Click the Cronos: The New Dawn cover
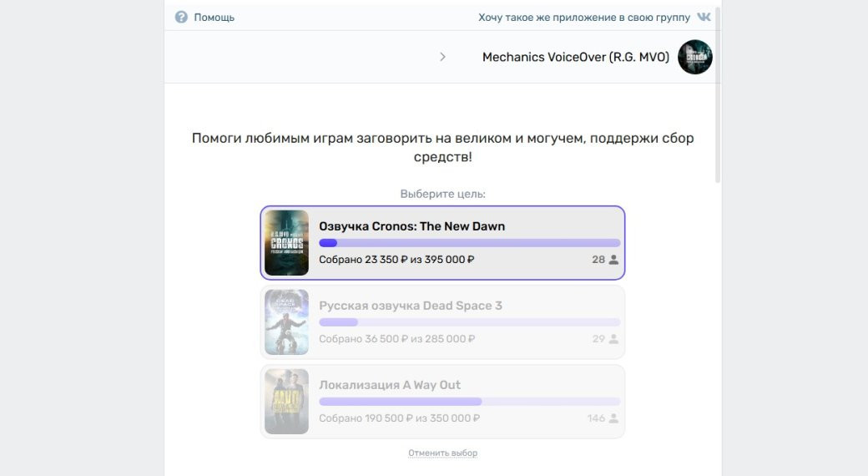The image size is (868, 476). click(x=286, y=243)
